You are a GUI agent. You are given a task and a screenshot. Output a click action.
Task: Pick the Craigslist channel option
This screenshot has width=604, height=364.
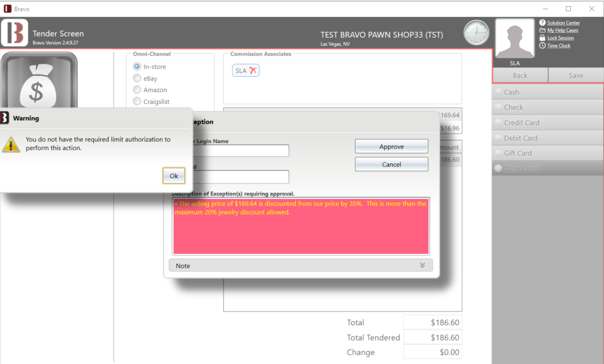(x=137, y=102)
